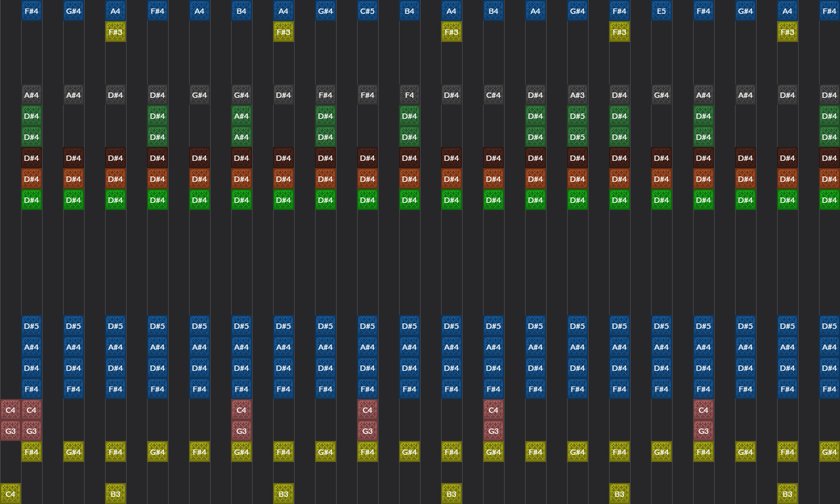Click the rightmost red C4 note
840x504 pixels.
(703, 410)
